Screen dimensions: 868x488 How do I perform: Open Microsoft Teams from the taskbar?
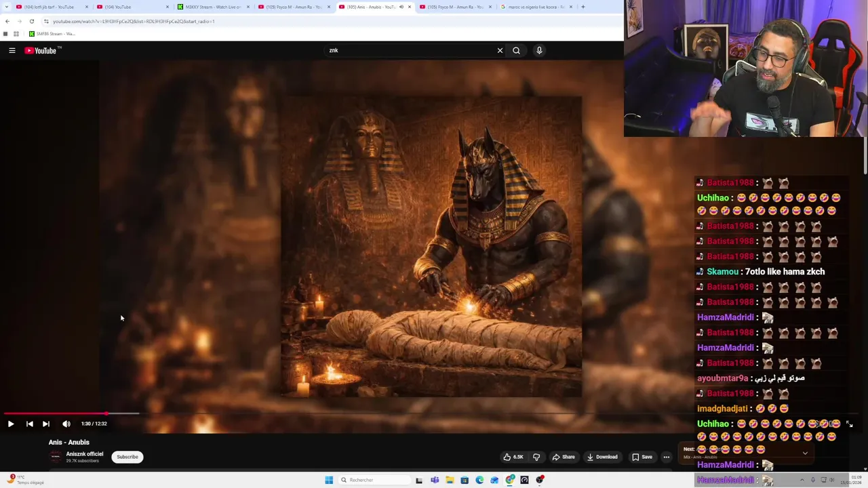(x=435, y=480)
